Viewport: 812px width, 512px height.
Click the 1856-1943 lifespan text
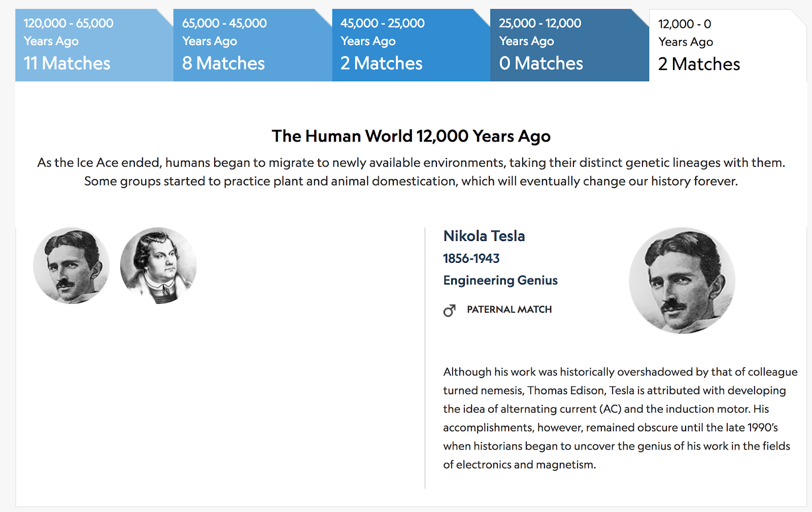click(x=471, y=258)
